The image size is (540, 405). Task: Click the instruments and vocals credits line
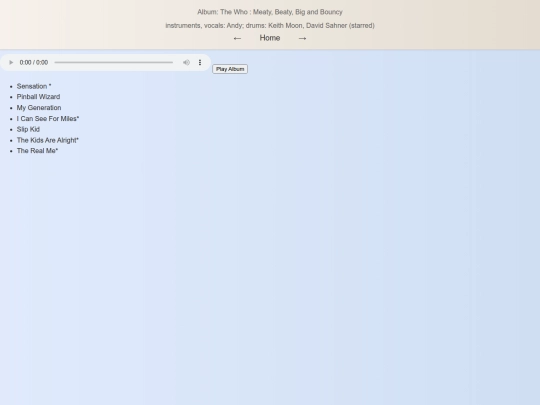point(270,25)
